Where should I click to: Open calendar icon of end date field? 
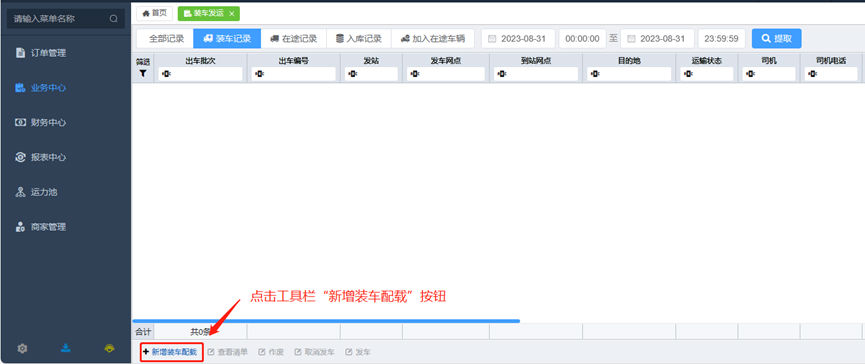pyautogui.click(x=632, y=39)
